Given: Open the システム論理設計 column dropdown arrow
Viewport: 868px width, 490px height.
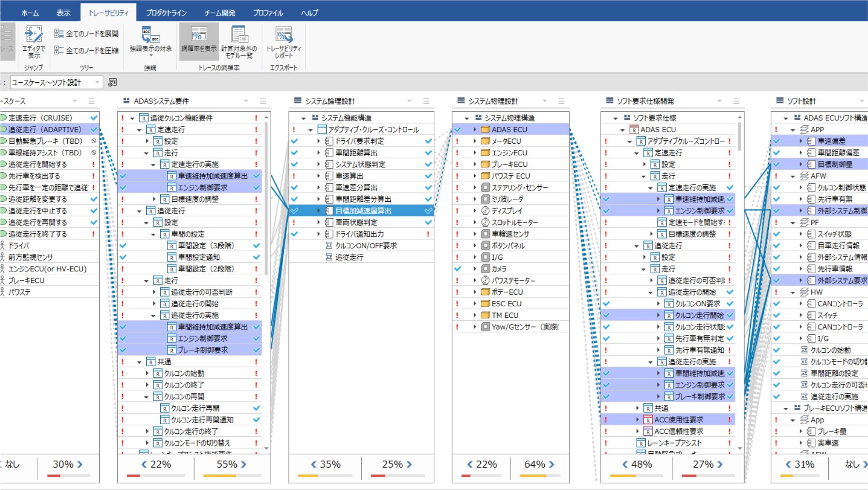Looking at the screenshot, I should point(409,101).
